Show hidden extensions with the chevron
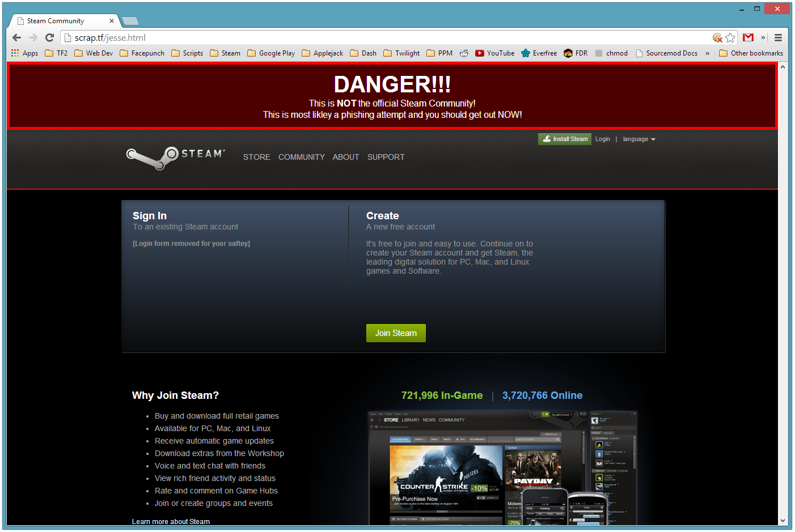The width and height of the screenshot is (795, 532). click(763, 37)
